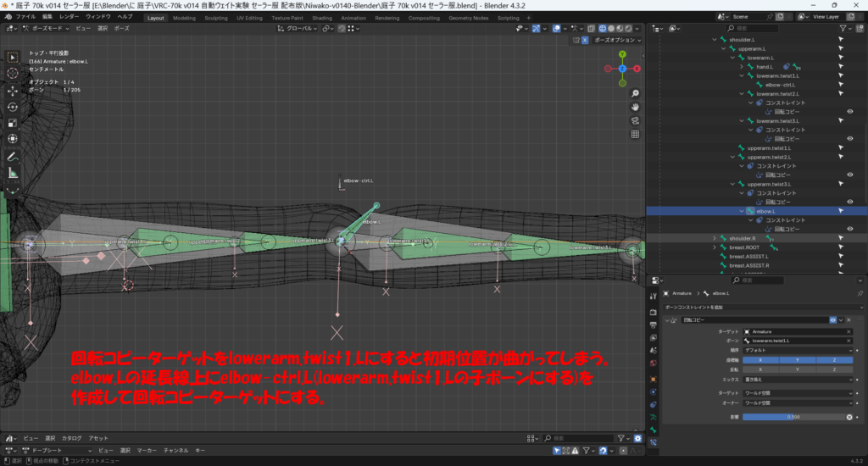Image resolution: width=868 pixels, height=466 pixels.
Task: Select the Move tool in the left toolbar
Action: tap(13, 90)
